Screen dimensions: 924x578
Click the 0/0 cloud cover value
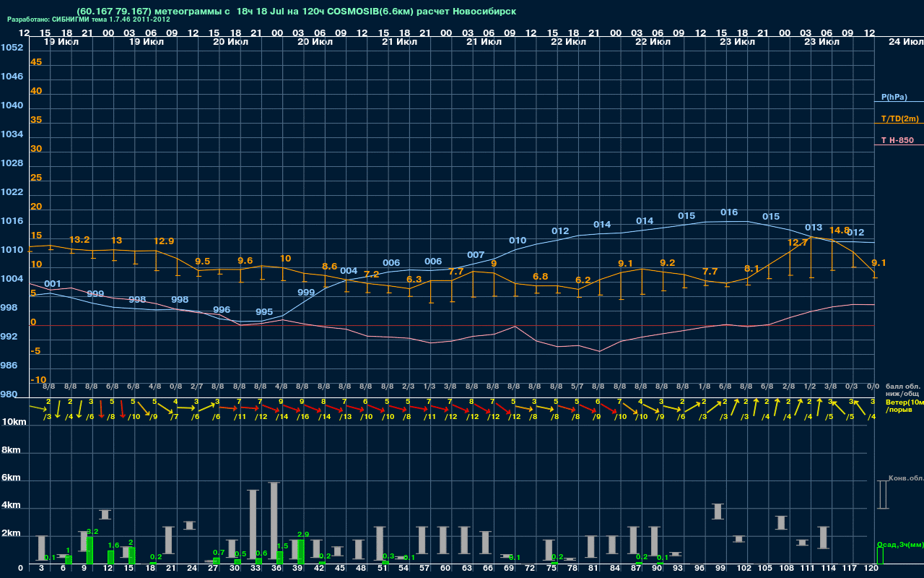[873, 387]
